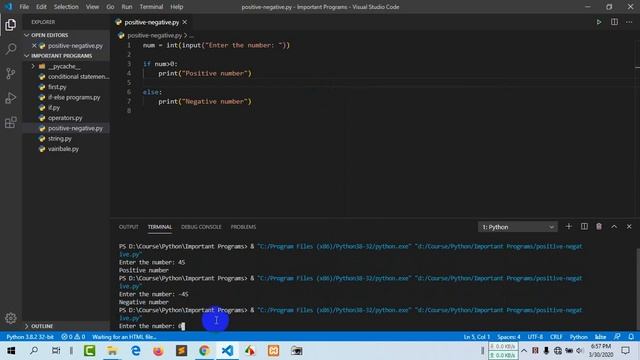Open the notifications bell in status bar
Screen dimensions: 640x360
click(x=631, y=337)
